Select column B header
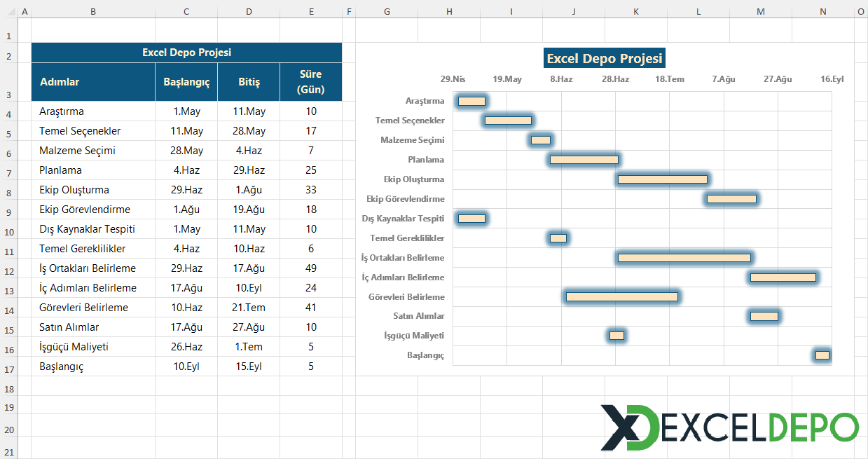The height and width of the screenshot is (459, 868). (93, 11)
